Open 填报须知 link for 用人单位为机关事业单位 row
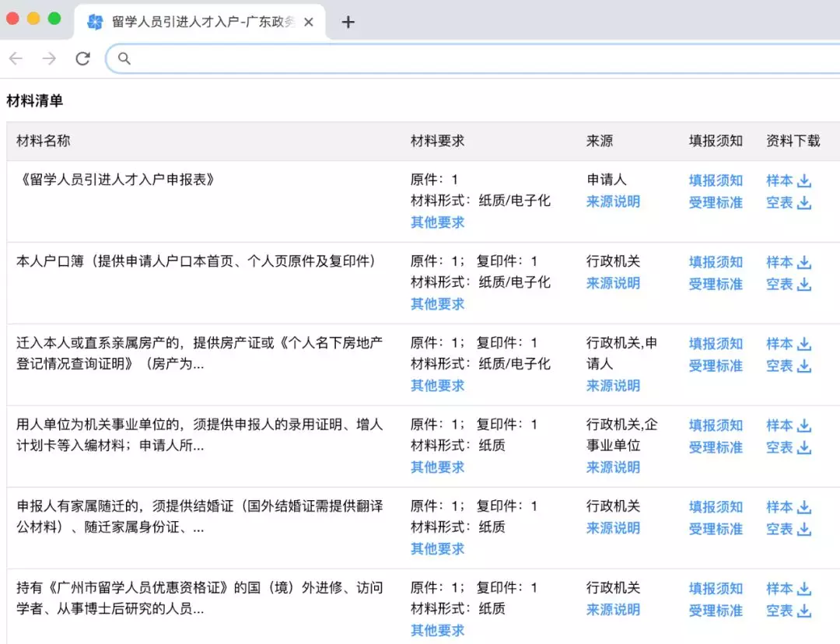840x644 pixels. 716,425
